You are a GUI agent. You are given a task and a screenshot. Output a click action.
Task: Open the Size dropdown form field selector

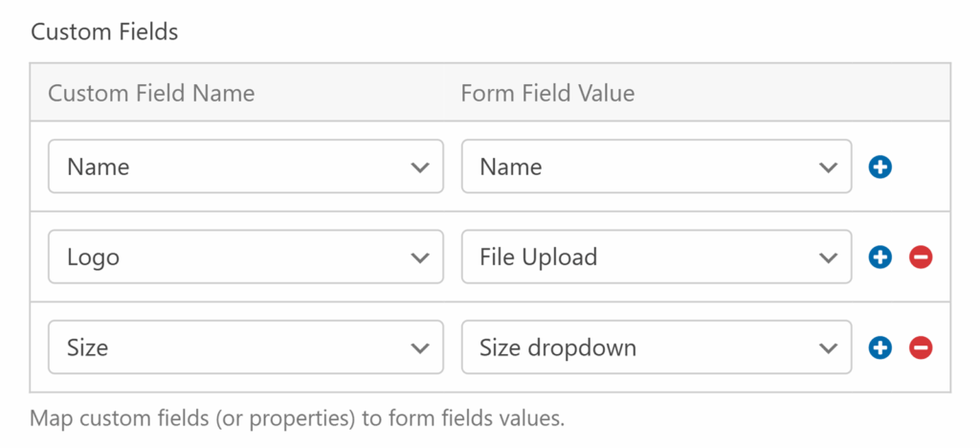(656, 347)
